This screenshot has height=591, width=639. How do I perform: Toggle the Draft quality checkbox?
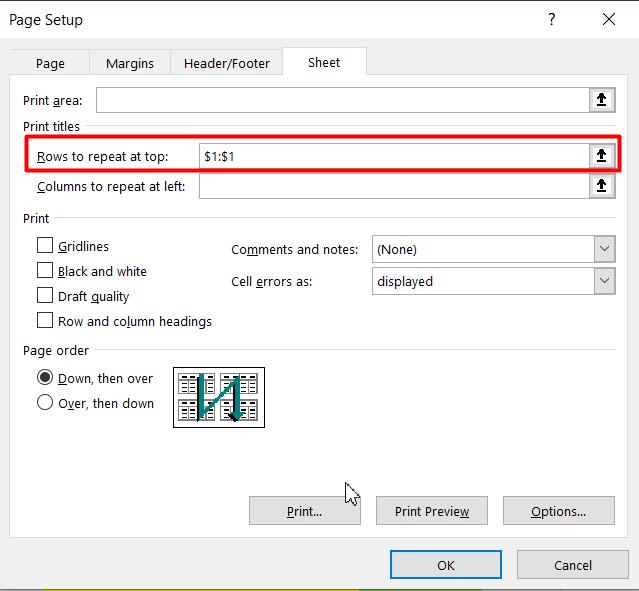click(45, 296)
